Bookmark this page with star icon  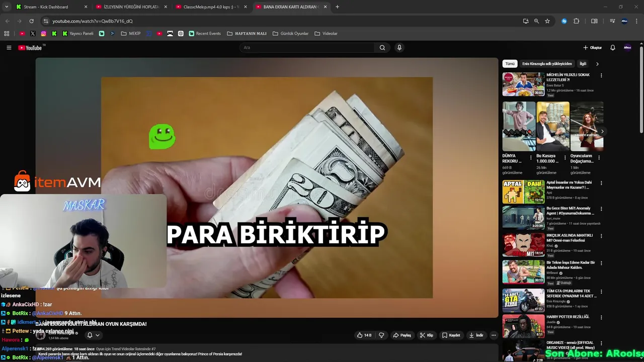click(x=547, y=21)
